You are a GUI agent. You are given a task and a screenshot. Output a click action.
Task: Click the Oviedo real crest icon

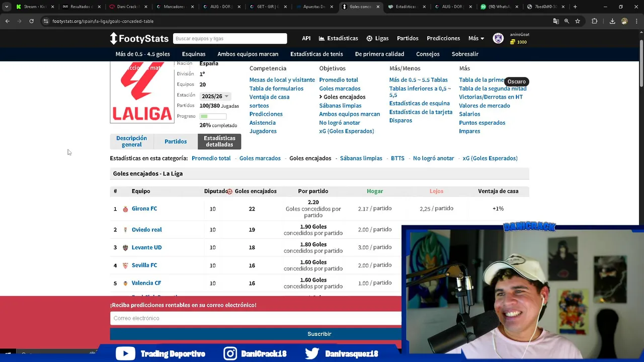pyautogui.click(x=125, y=230)
